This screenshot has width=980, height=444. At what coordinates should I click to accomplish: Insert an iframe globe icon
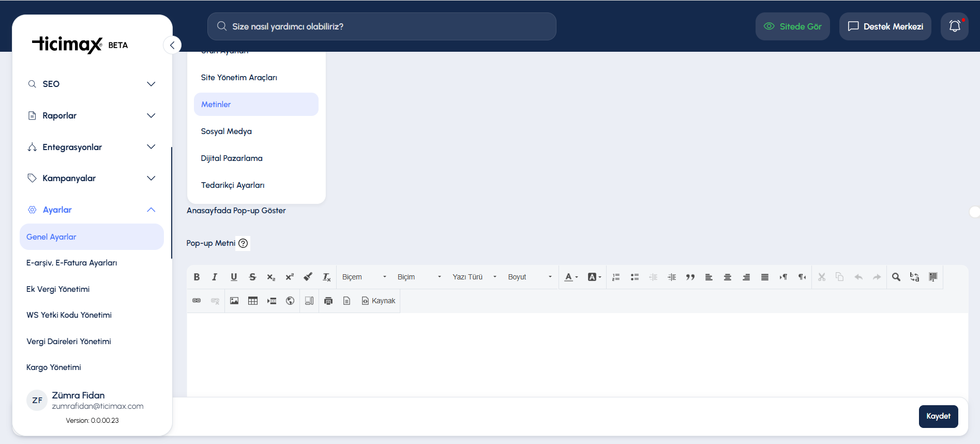coord(290,301)
